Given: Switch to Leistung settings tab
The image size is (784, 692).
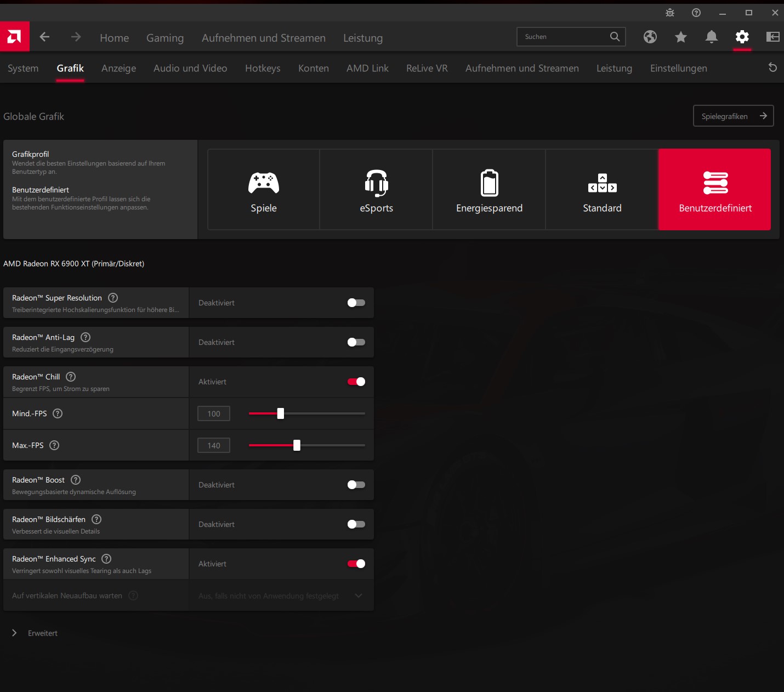Looking at the screenshot, I should 615,68.
